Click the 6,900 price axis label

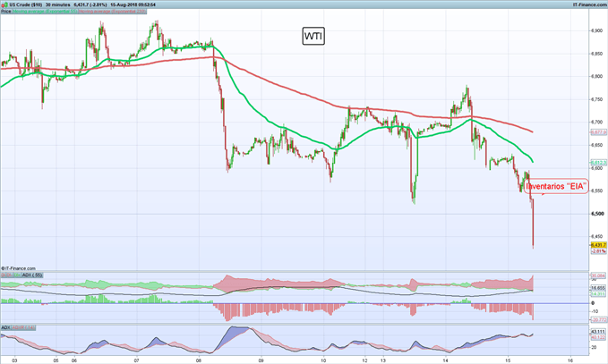pos(596,30)
